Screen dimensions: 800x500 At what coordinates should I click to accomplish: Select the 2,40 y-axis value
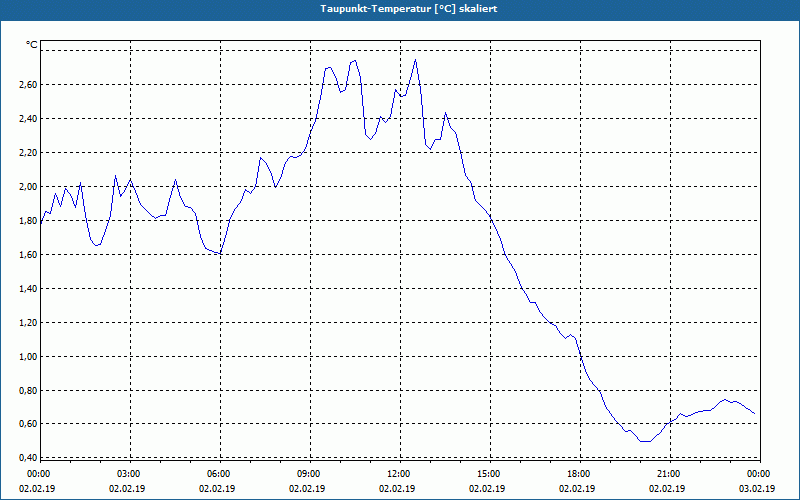28,119
